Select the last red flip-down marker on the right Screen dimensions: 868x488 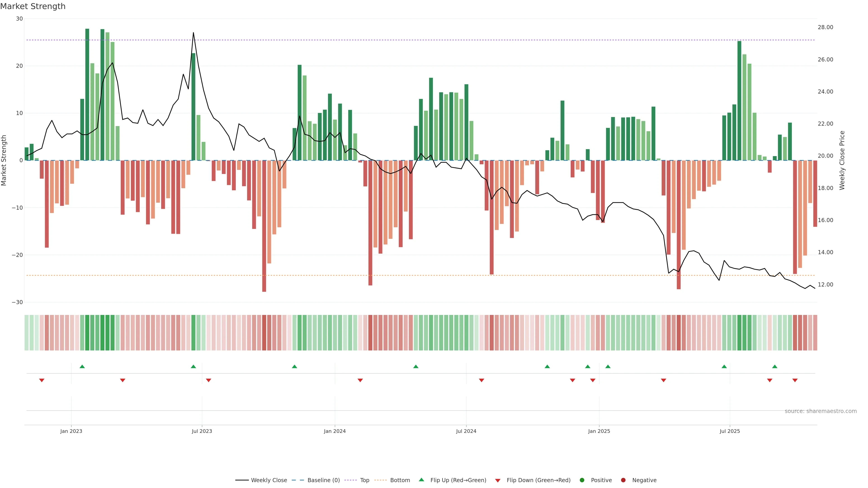pos(795,380)
